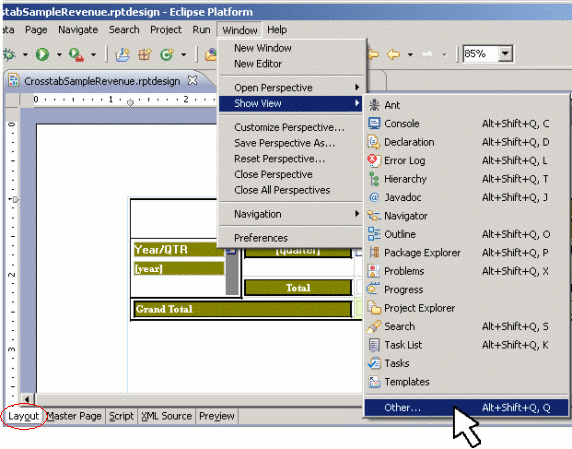Open the Window menu
The height and width of the screenshot is (449, 572).
[240, 30]
